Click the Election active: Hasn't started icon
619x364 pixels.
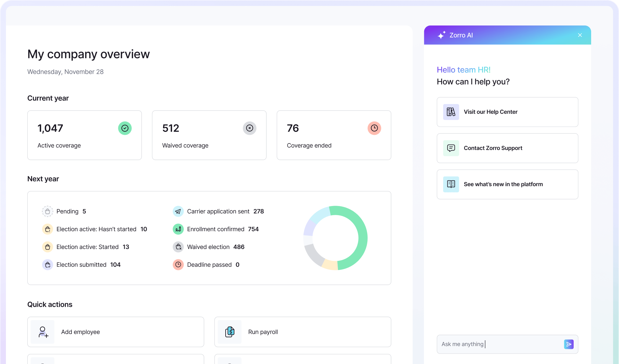[47, 229]
